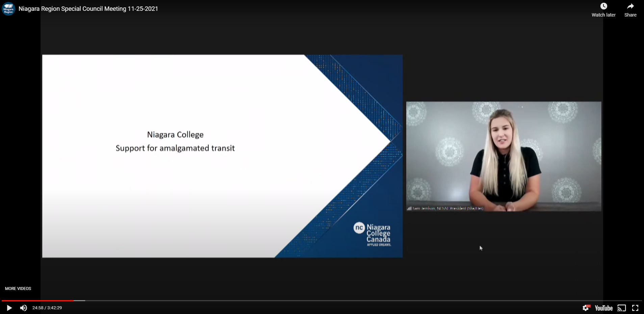Open the video title link
The image size is (644, 314).
[x=88, y=9]
